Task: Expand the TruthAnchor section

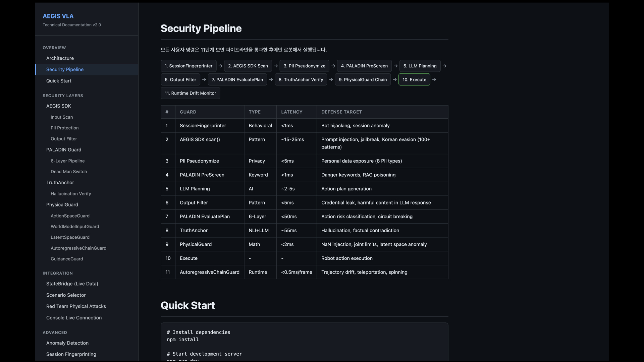Action: [60, 182]
